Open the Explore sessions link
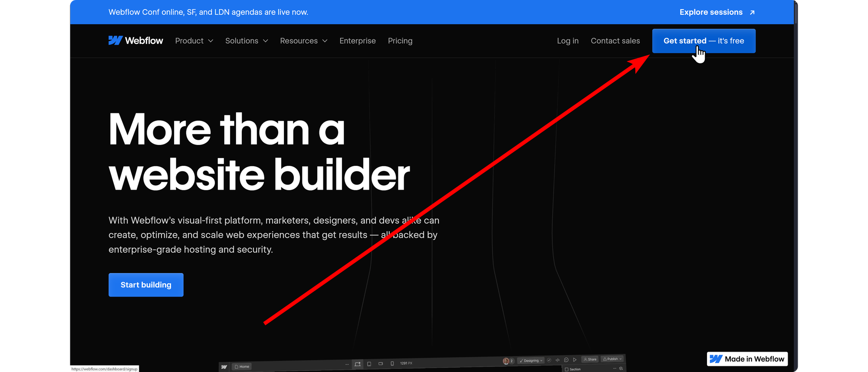 click(717, 12)
